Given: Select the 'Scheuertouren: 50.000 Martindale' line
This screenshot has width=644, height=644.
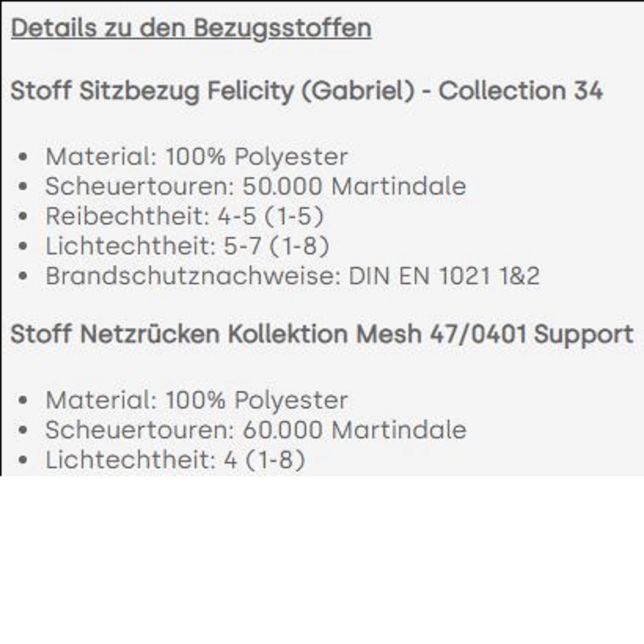Looking at the screenshot, I should [255, 186].
